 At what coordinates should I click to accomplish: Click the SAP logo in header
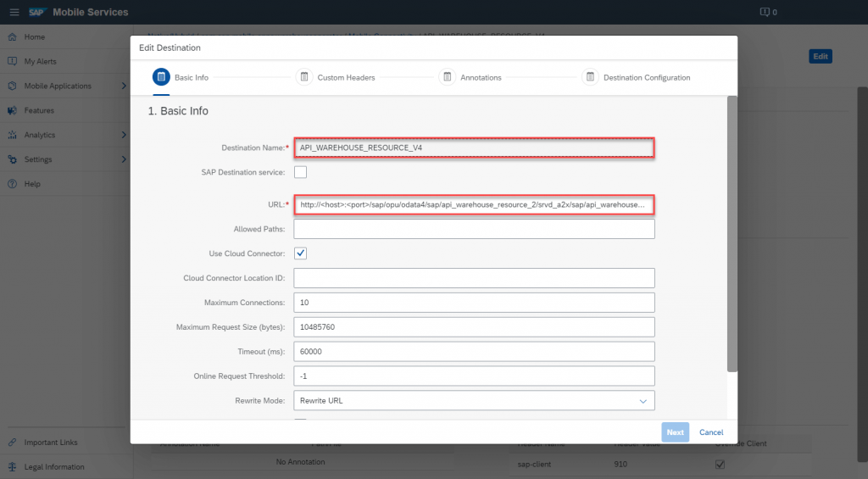coord(37,12)
